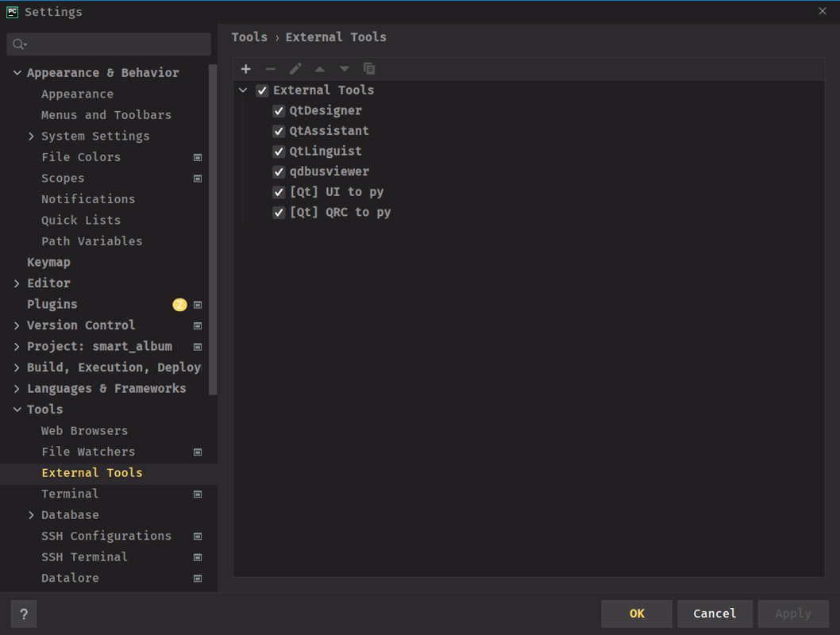The height and width of the screenshot is (635, 840).
Task: Click the Move Down arrow icon
Action: click(345, 69)
